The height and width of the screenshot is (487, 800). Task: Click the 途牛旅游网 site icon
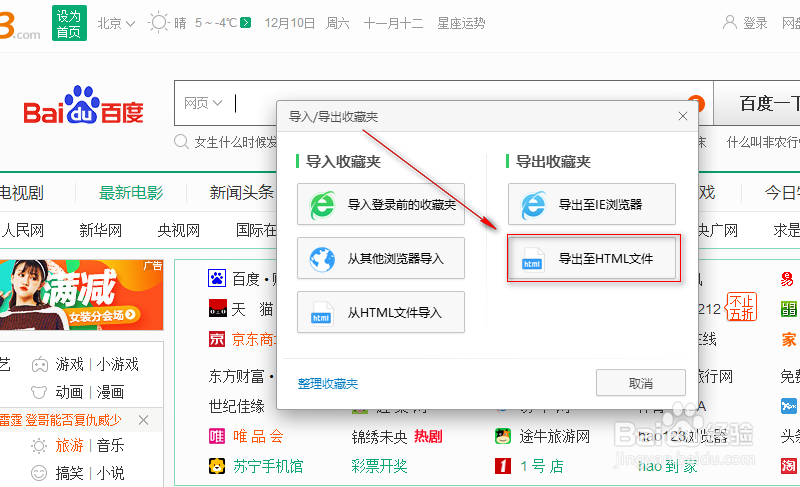(x=503, y=437)
